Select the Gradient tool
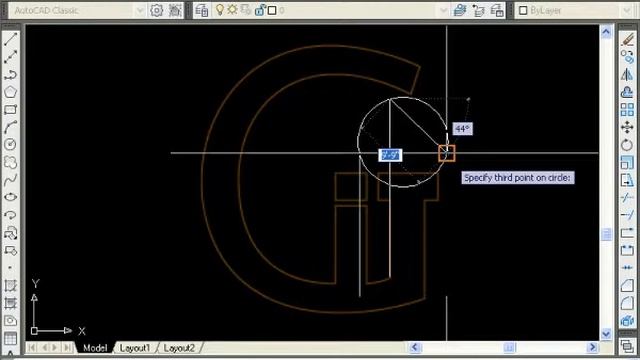 tap(10, 303)
